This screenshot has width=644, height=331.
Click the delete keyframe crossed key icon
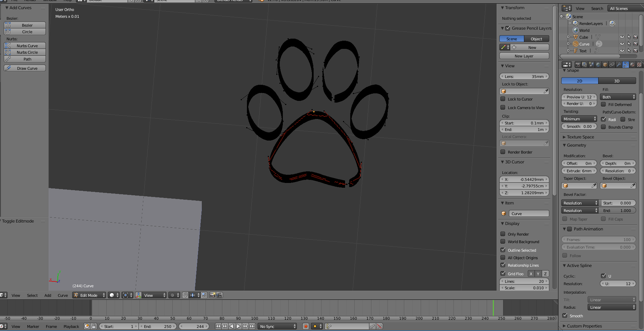(x=379, y=327)
